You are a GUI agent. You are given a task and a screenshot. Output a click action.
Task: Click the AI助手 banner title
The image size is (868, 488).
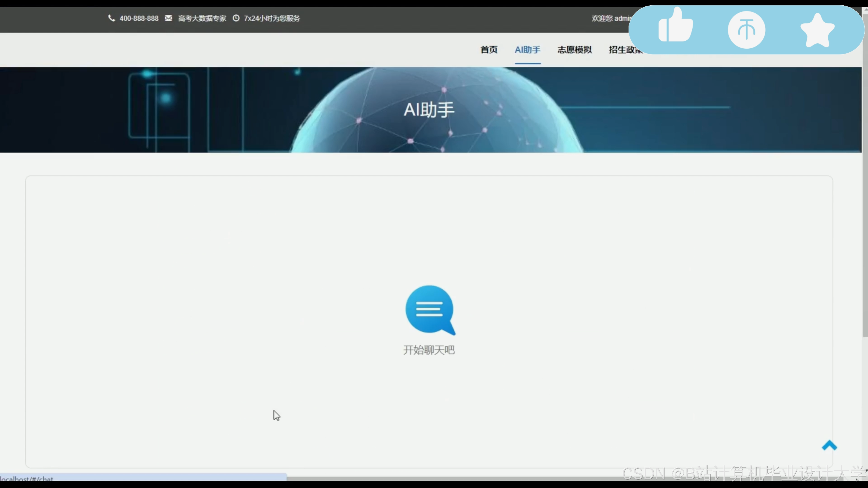(x=429, y=110)
